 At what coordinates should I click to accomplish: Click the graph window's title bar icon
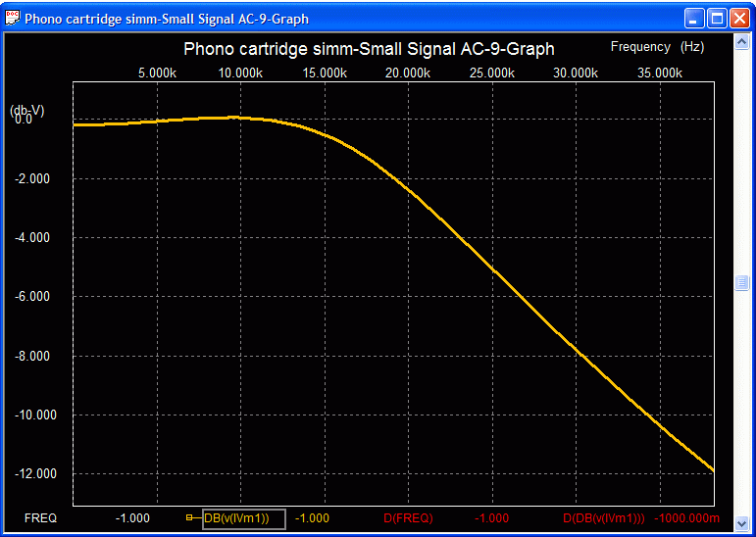click(13, 18)
